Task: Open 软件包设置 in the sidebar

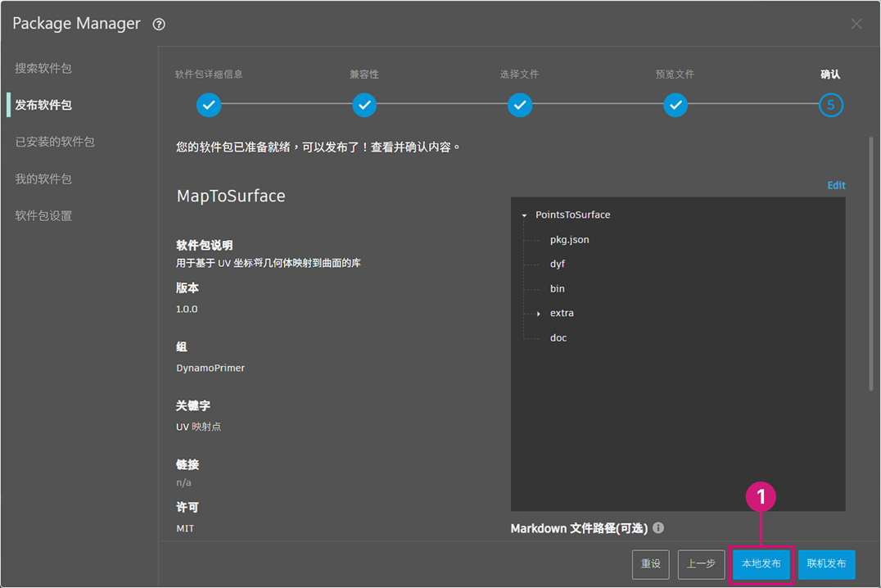Action: pos(43,216)
